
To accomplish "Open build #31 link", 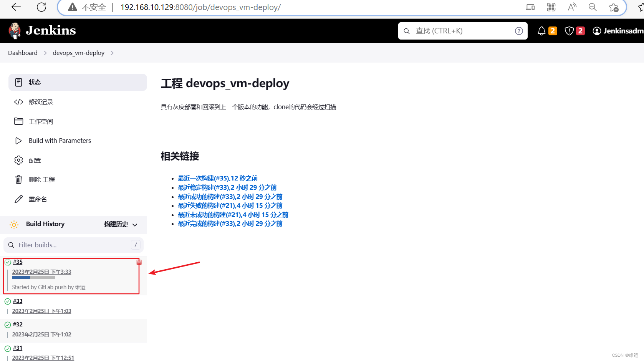I will tap(18, 348).
